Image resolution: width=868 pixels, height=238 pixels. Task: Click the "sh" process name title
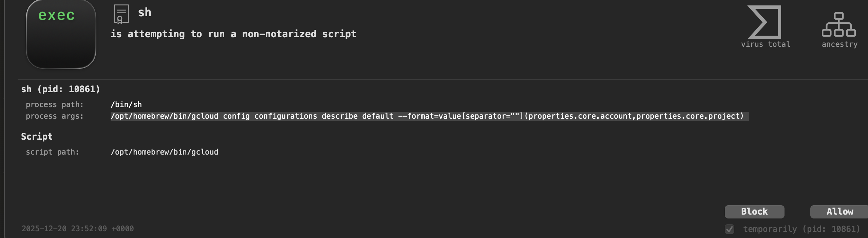click(x=145, y=13)
